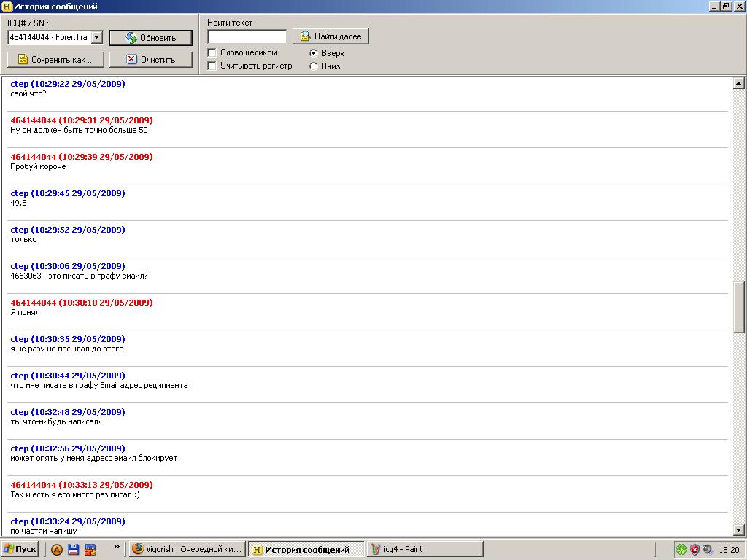
Task: Toggle 'Учитывать регистр' checkbox
Action: point(212,66)
